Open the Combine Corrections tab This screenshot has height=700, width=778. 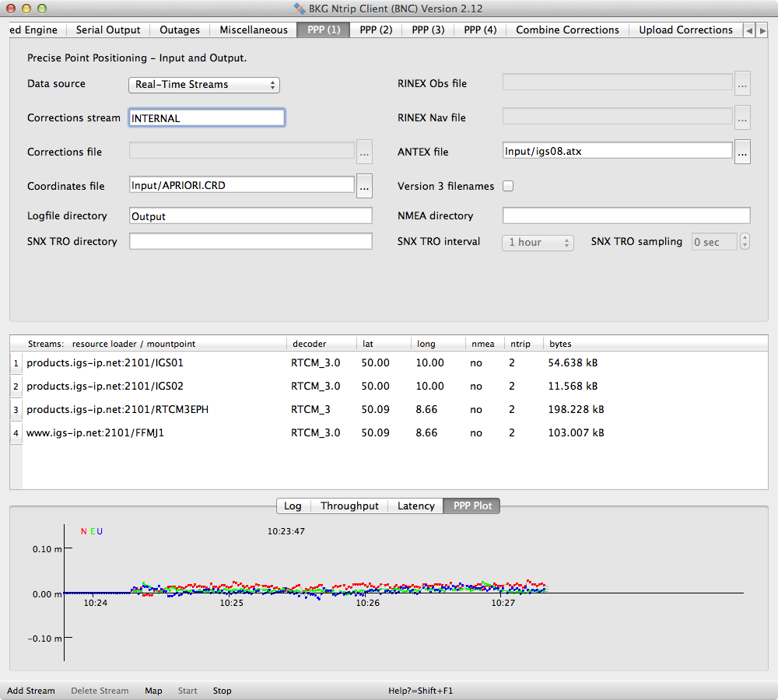click(567, 30)
